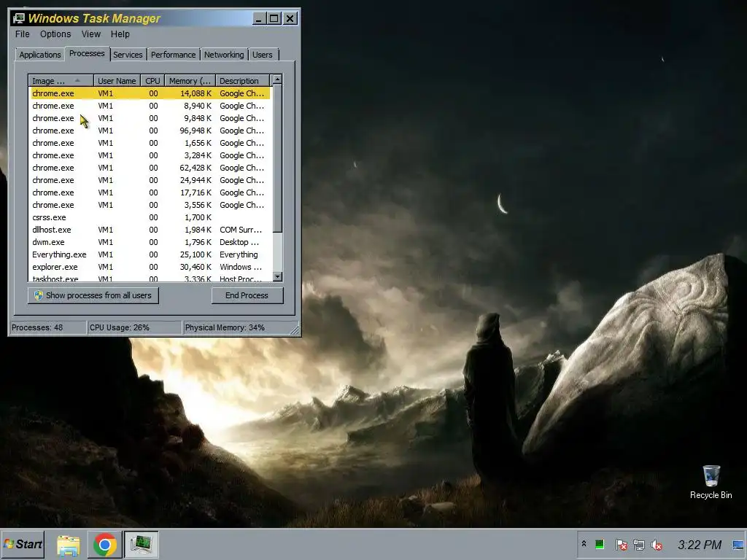The width and height of the screenshot is (747, 560).
Task: Sort by the CPU column header
Action: click(x=153, y=81)
